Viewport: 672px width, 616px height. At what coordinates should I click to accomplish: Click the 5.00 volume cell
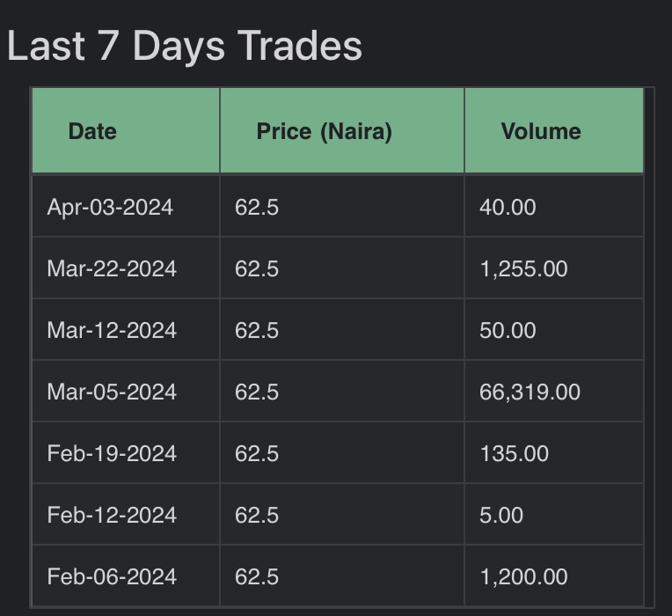(x=501, y=515)
